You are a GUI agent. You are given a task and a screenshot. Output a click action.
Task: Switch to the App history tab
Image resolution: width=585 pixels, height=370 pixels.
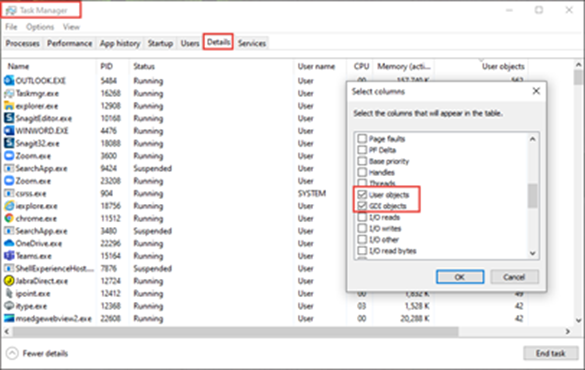[120, 43]
